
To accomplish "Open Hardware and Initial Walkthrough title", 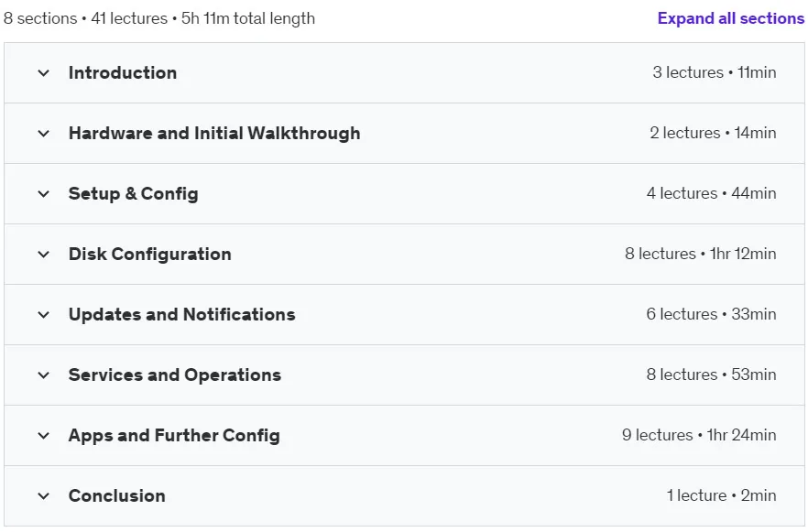I will coord(214,134).
